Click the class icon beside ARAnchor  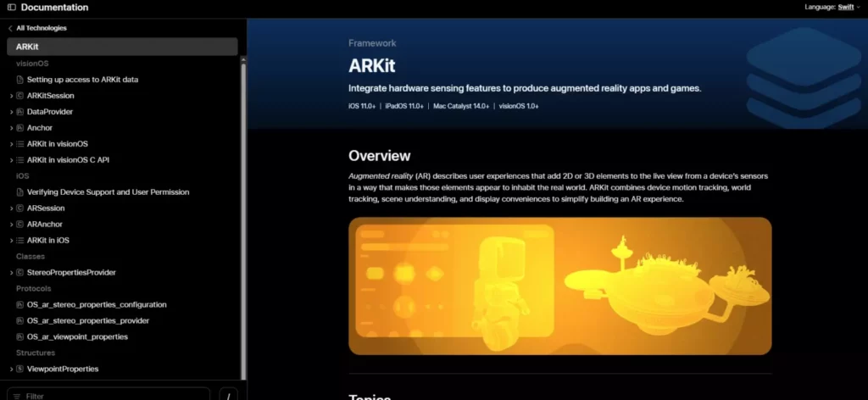pyautogui.click(x=20, y=224)
